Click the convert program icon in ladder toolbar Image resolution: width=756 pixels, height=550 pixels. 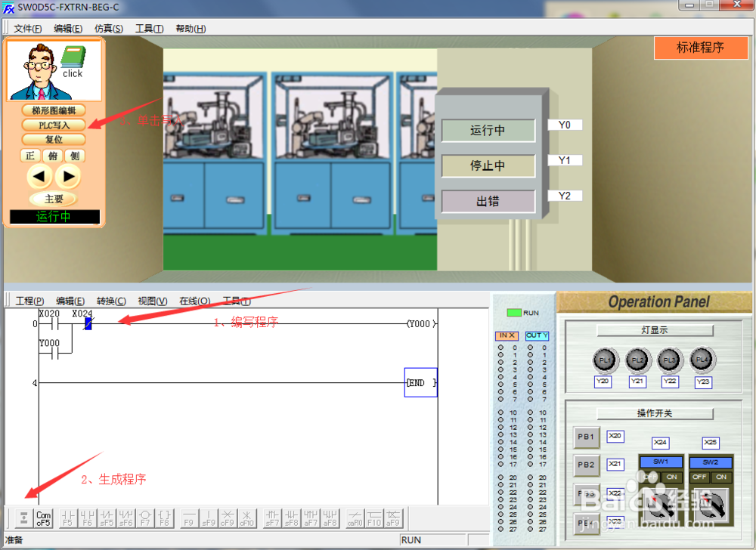[23, 518]
